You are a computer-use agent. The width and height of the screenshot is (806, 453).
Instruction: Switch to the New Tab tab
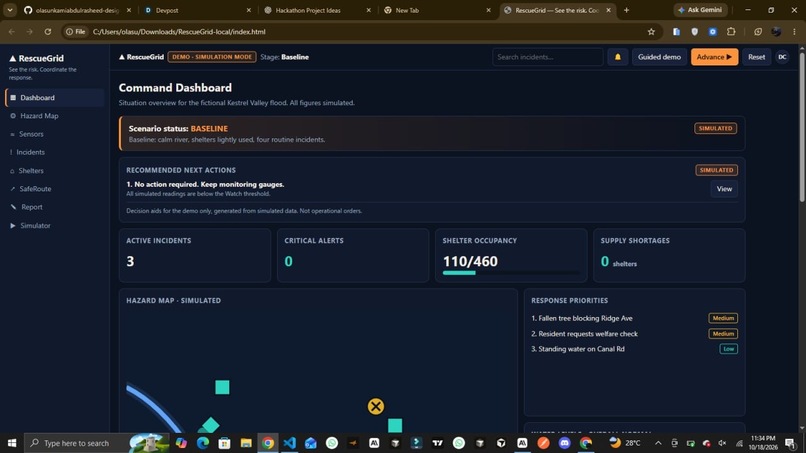point(437,10)
